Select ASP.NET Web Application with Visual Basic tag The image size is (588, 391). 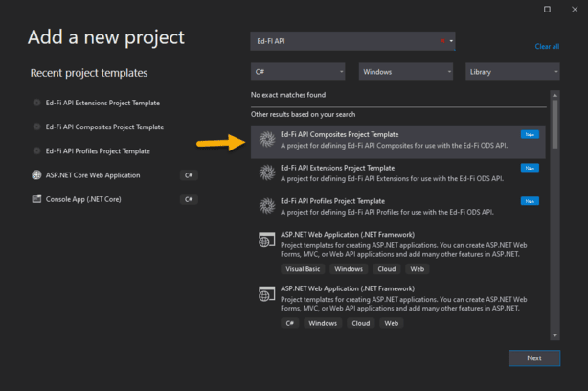(x=397, y=252)
